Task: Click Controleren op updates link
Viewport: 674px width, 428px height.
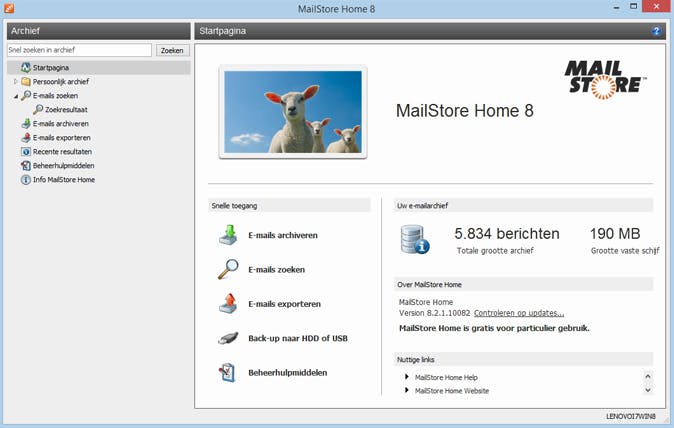Action: [519, 313]
